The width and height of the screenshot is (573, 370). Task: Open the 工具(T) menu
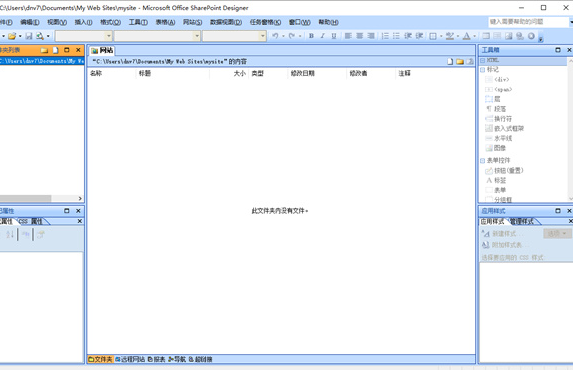pos(138,22)
